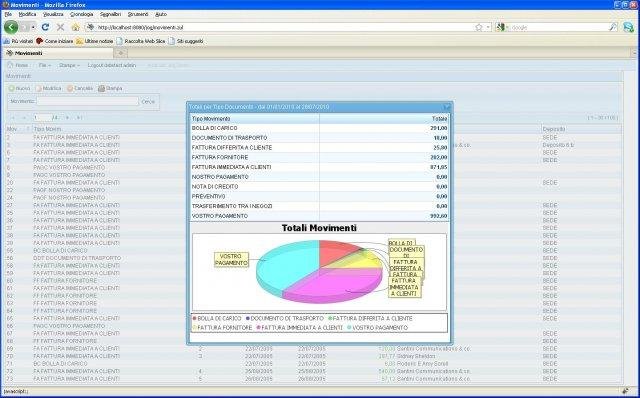
Task: Click Logout in app toolbar
Action: (112, 65)
